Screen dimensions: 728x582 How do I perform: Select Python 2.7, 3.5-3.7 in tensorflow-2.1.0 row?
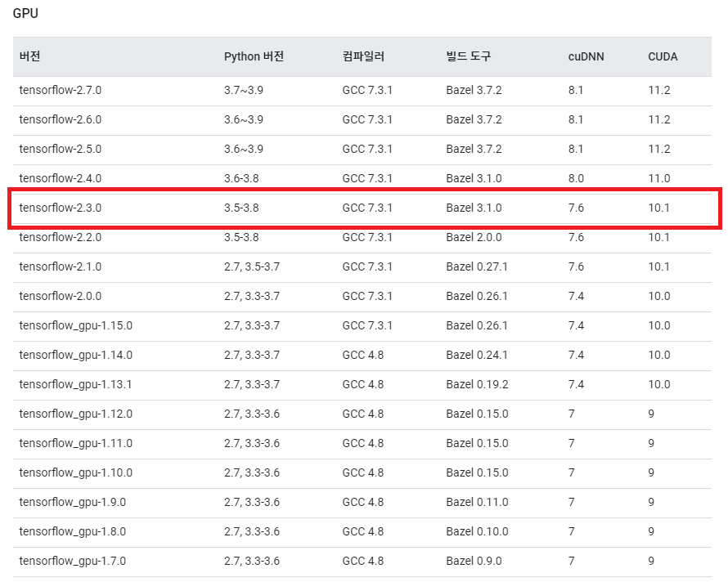pos(252,266)
